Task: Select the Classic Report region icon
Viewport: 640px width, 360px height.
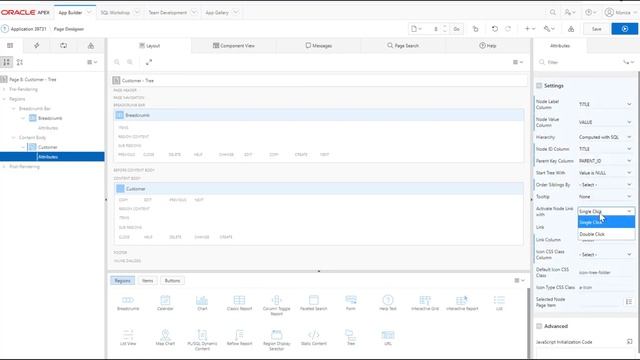Action: [239, 300]
